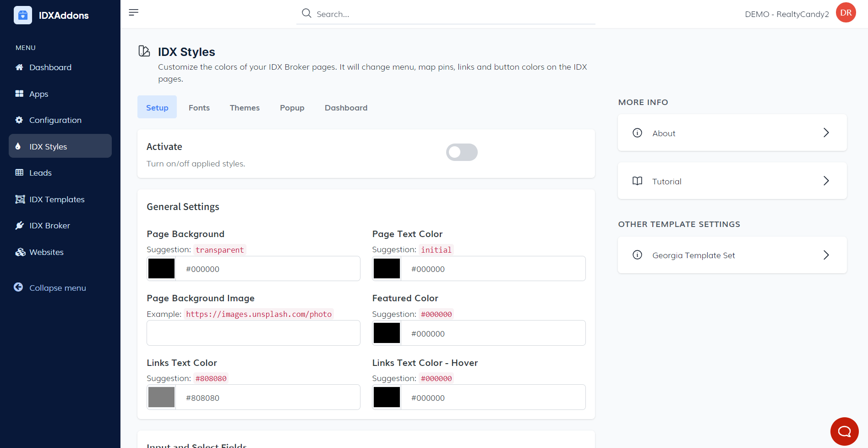The width and height of the screenshot is (868, 448).
Task: Click the IDX Broker plug icon
Action: pyautogui.click(x=19, y=226)
